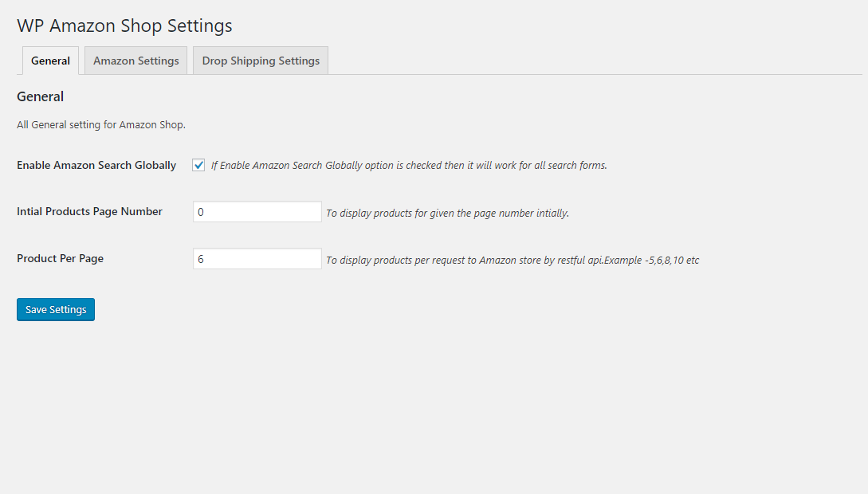Image resolution: width=868 pixels, height=494 pixels.
Task: Click the italic search forms hint text
Action: (409, 166)
